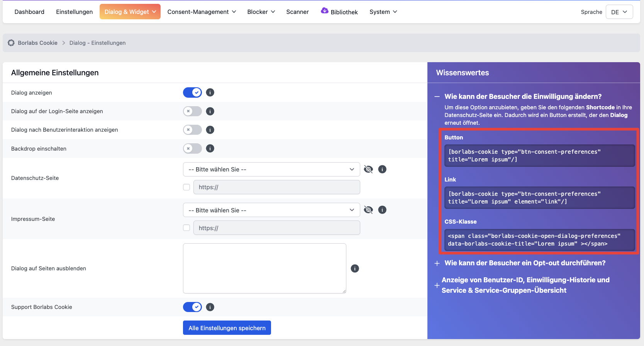
Task: Open the Consent-Management menu
Action: (x=202, y=12)
